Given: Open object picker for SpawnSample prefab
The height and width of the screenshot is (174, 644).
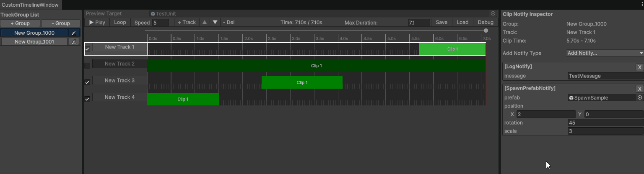Looking at the screenshot, I should click(x=639, y=98).
